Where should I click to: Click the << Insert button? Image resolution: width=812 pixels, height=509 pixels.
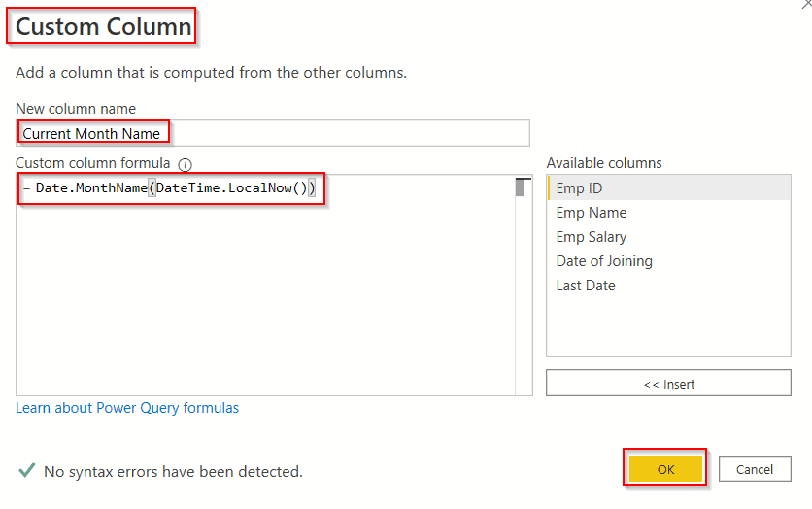click(x=668, y=383)
